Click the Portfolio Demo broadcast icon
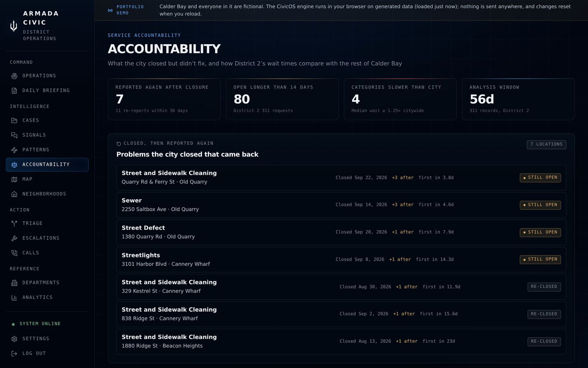 [x=110, y=11]
